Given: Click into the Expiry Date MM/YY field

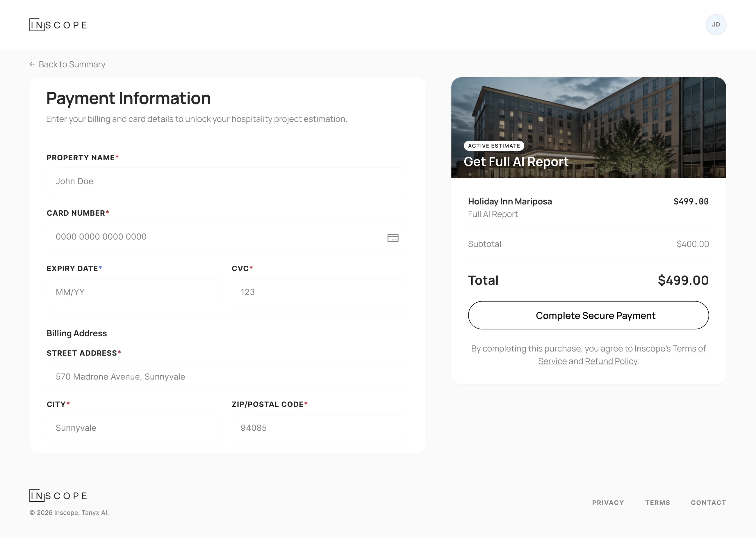Looking at the screenshot, I should [135, 292].
